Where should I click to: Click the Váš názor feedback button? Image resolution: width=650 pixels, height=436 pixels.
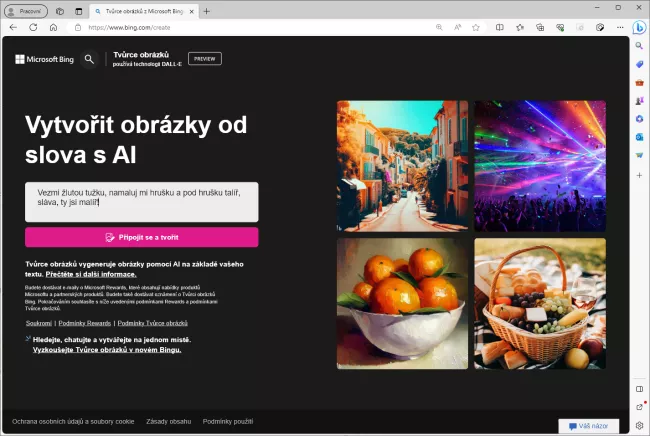point(594,426)
